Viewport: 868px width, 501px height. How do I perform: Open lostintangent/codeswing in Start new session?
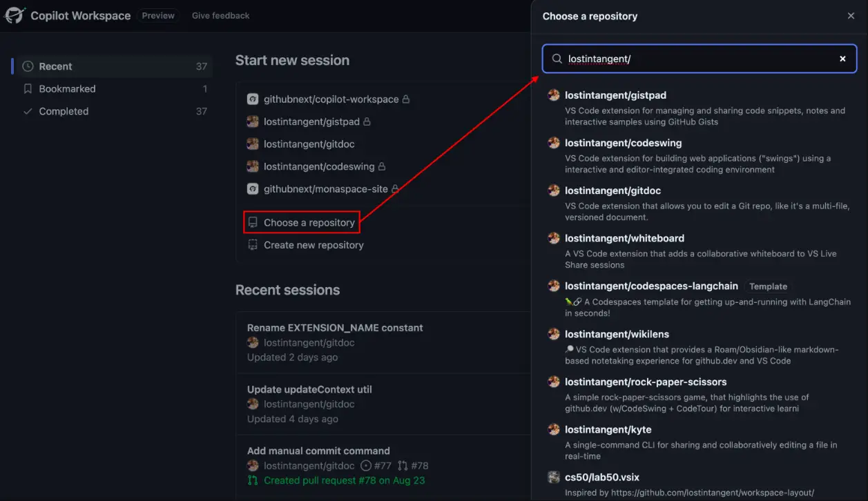[319, 166]
